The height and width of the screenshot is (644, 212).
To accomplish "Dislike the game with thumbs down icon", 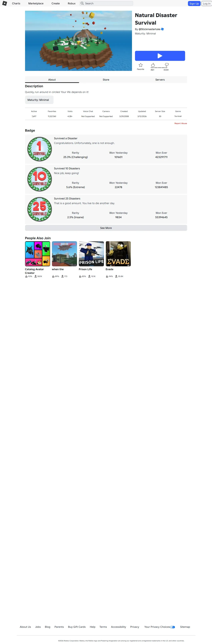I will click(167, 65).
